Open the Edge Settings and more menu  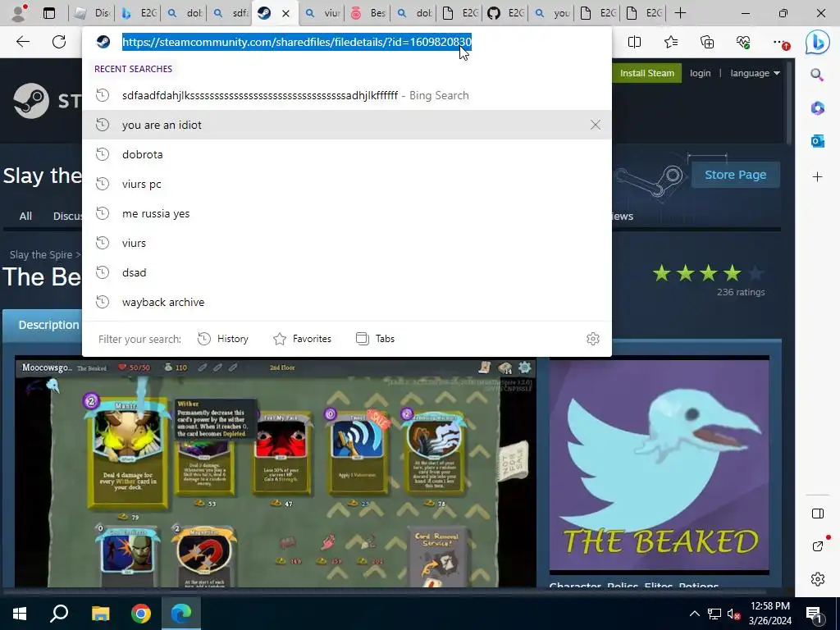click(x=781, y=43)
